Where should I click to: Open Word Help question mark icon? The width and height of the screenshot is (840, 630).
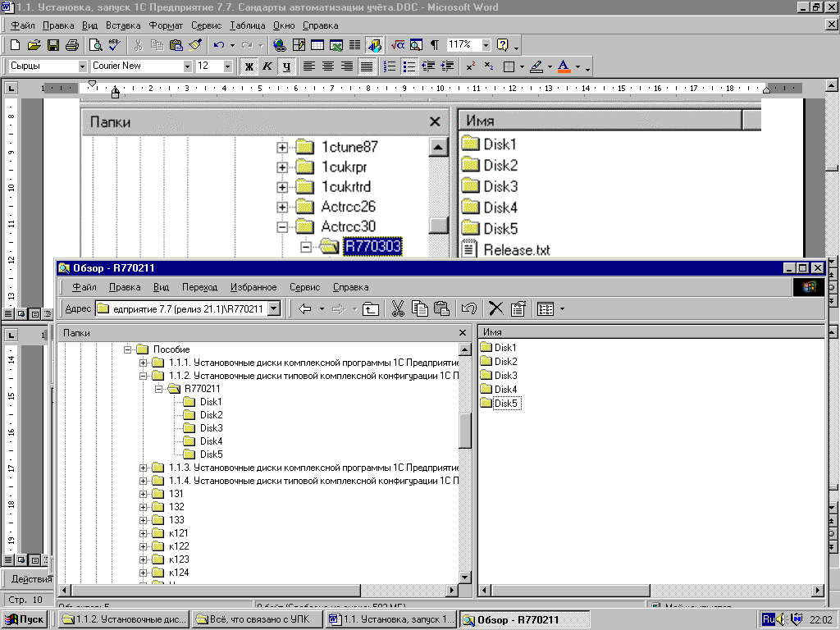[503, 45]
